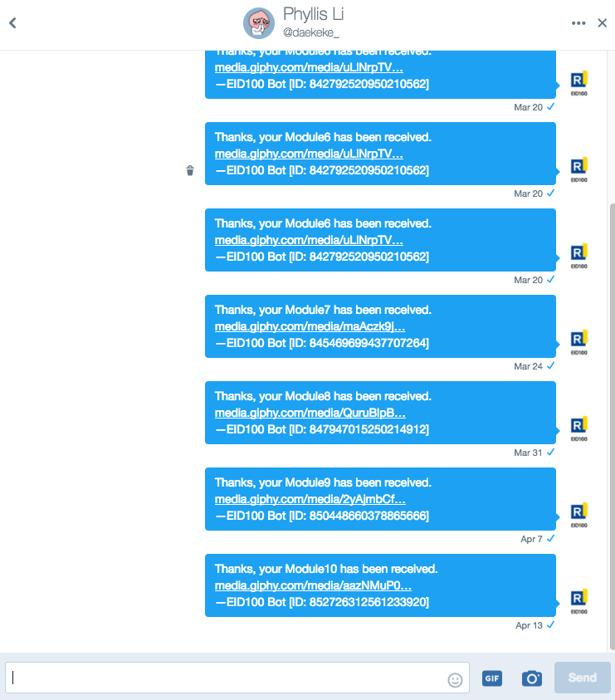Click the read checkmark next to Apr 7
Image resolution: width=615 pixels, height=700 pixels.
551,538
